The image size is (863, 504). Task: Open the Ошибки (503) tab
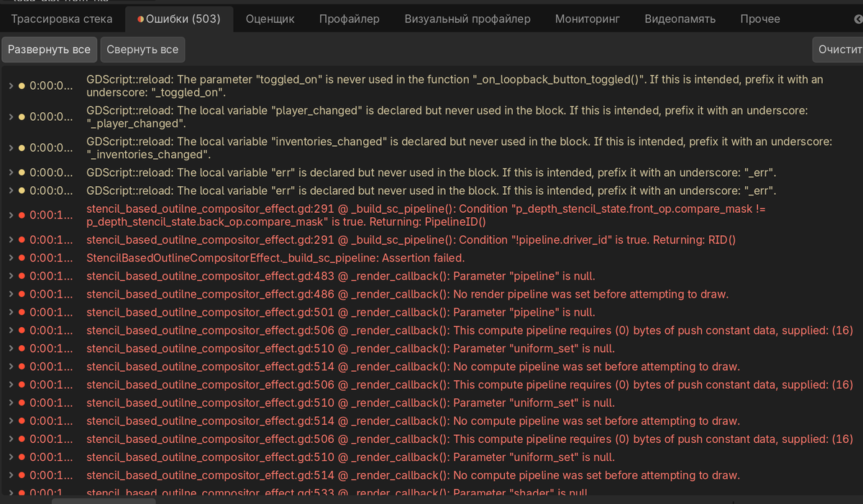point(178,19)
